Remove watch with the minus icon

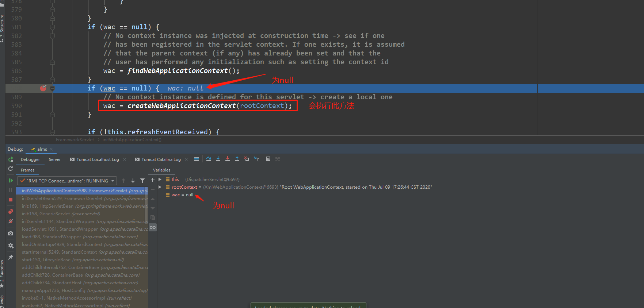coord(153,189)
